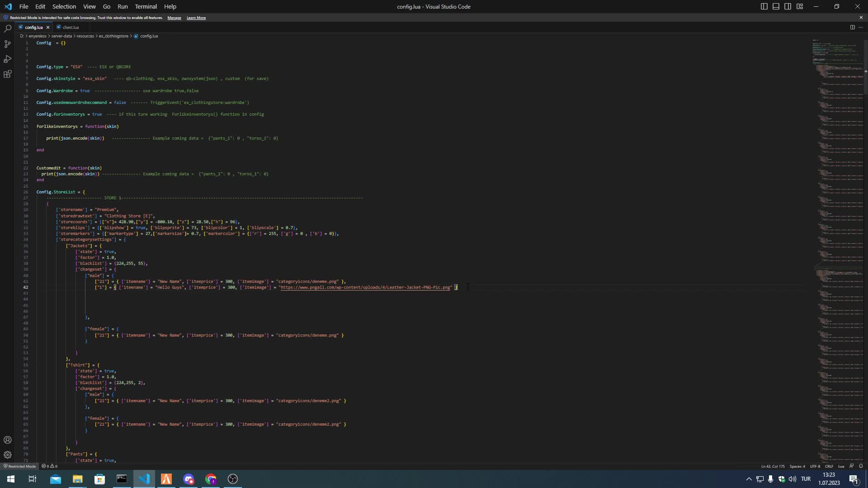
Task: Open the Run and Debug view
Action: (x=7, y=59)
